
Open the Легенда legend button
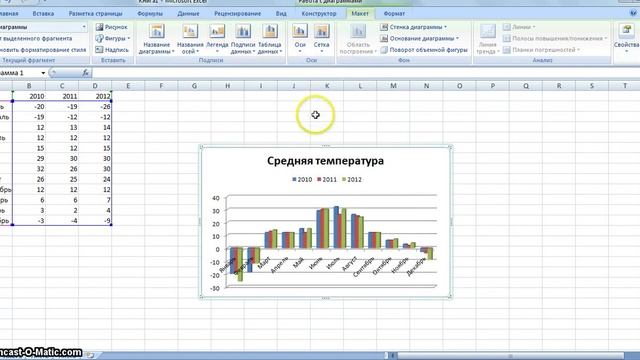(x=217, y=39)
